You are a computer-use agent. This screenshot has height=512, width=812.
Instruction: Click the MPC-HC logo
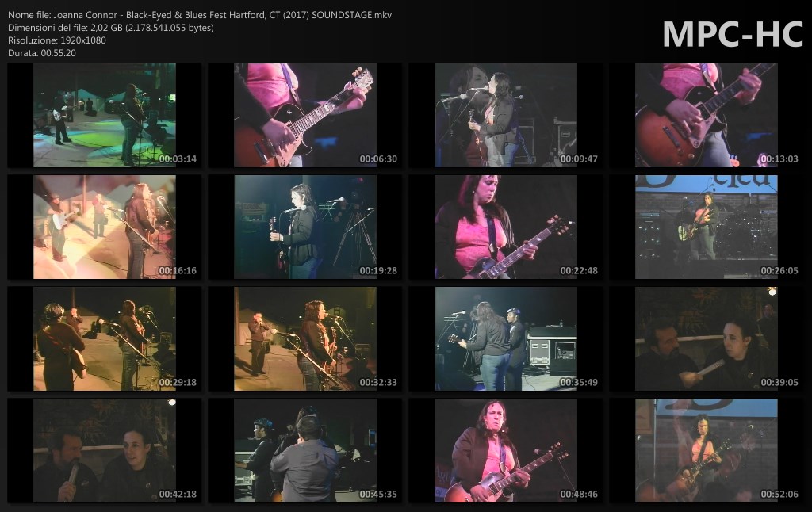pyautogui.click(x=732, y=34)
